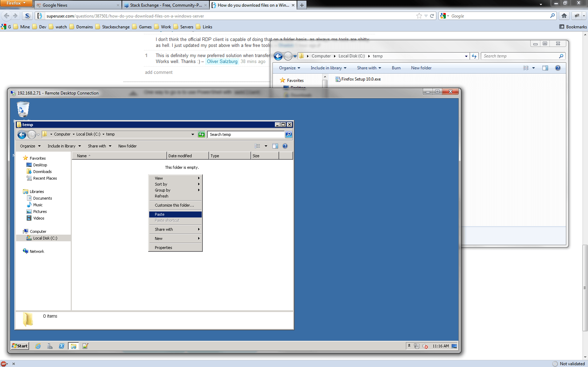Screen dimensions: 588x367
Task: Open a new Firefox tab
Action: pyautogui.click(x=302, y=5)
